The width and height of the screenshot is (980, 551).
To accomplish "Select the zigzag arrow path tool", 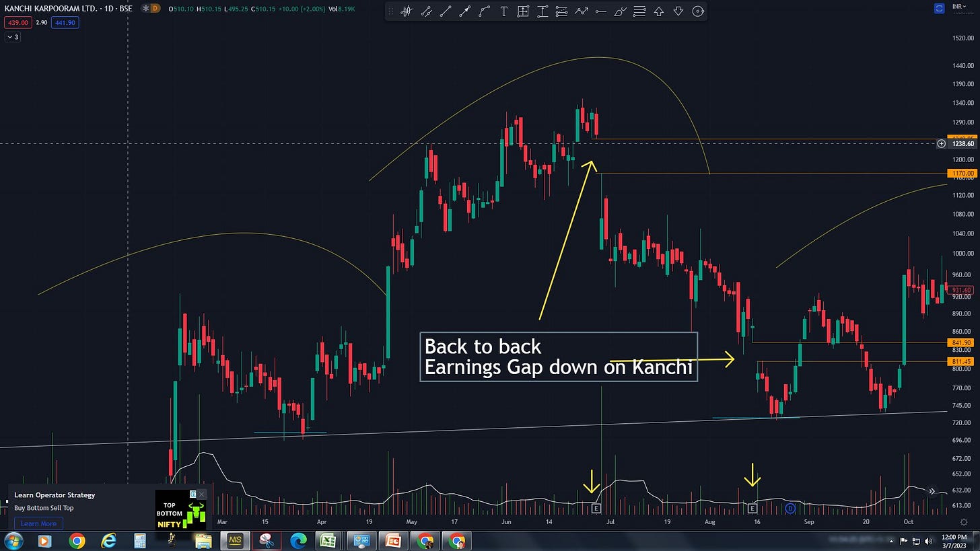I will (581, 11).
